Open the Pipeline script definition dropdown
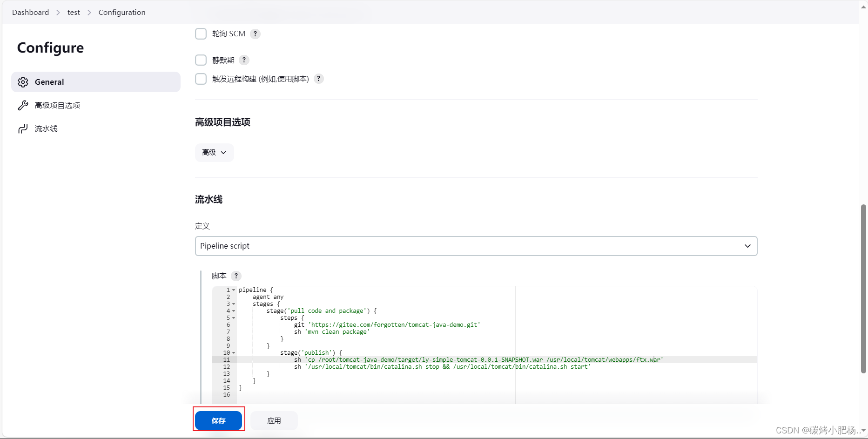This screenshot has width=868, height=439. [x=476, y=246]
